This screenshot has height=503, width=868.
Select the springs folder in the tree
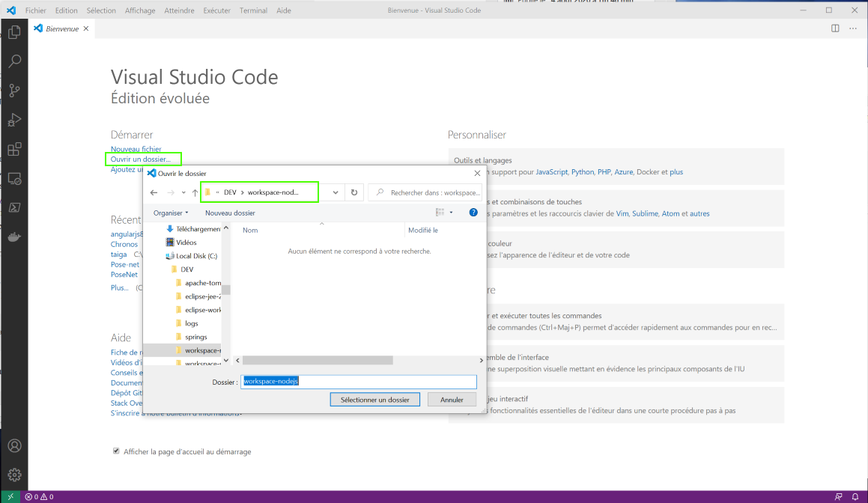[196, 337]
